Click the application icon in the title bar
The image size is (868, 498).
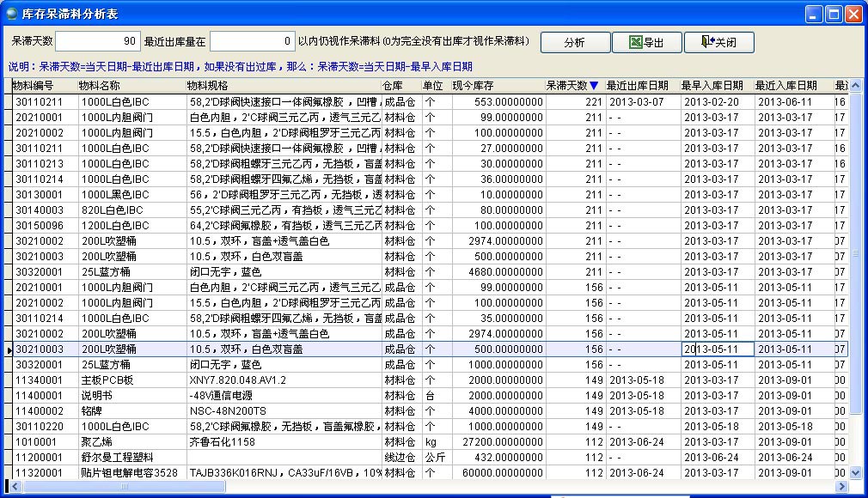pyautogui.click(x=10, y=13)
